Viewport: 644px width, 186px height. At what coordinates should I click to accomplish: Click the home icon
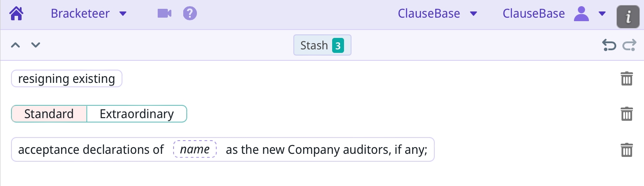[x=16, y=14]
